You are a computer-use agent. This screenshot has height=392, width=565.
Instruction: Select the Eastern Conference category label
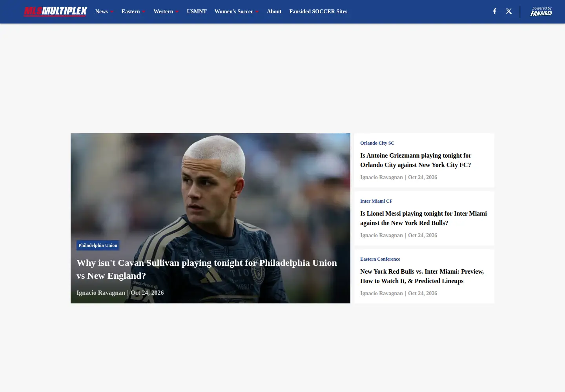[380, 259]
